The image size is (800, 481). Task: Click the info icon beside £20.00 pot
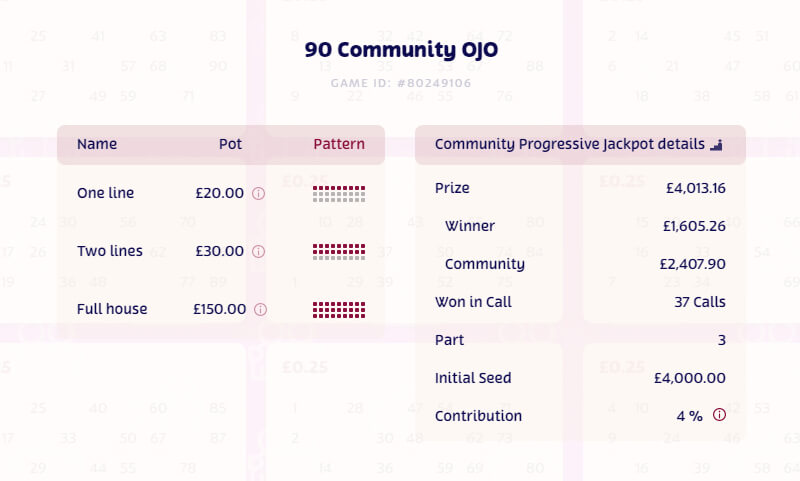(258, 194)
